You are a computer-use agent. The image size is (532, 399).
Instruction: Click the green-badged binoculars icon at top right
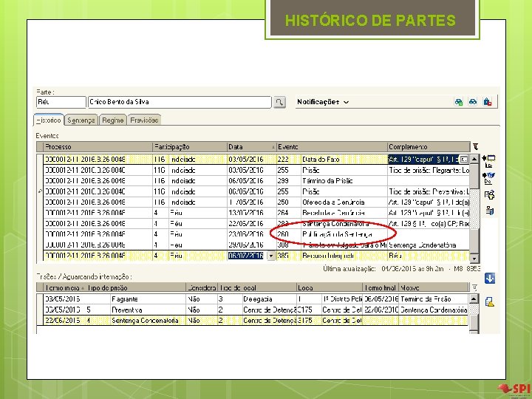[458, 102]
